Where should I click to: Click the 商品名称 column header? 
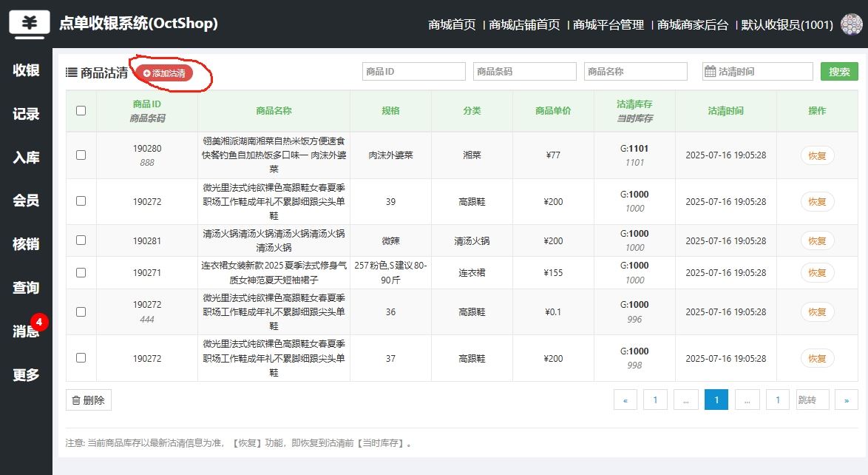(274, 111)
